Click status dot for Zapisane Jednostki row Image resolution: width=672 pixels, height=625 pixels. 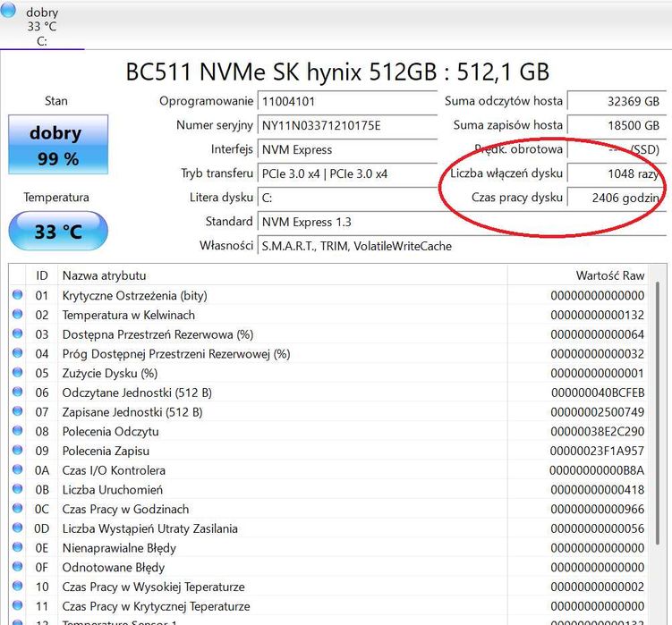point(18,411)
